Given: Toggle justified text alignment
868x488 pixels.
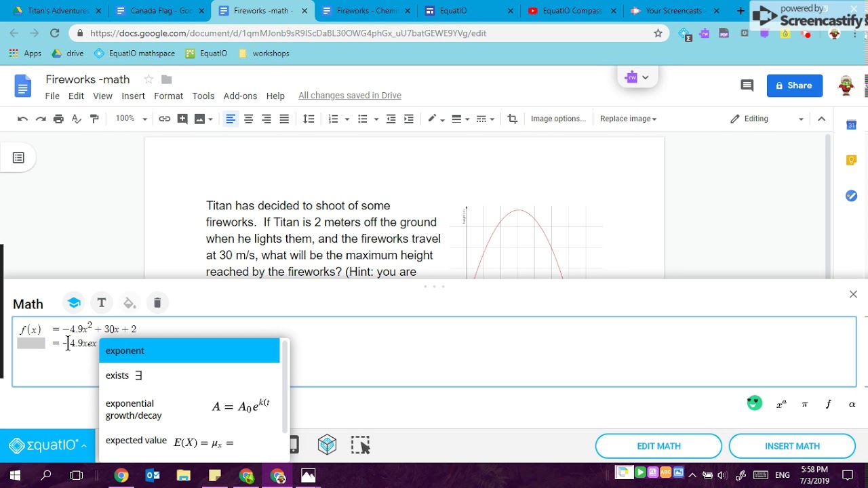Looking at the screenshot, I should click(x=284, y=119).
